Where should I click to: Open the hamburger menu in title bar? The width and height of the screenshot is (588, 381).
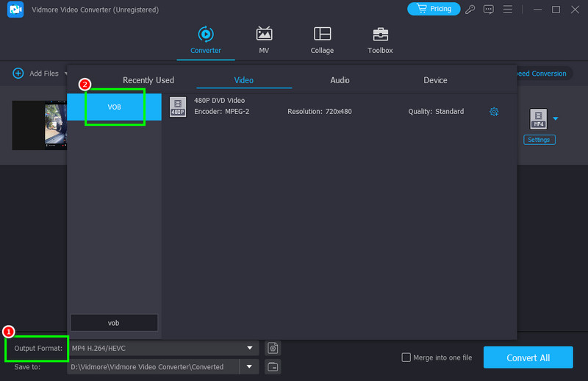point(508,10)
